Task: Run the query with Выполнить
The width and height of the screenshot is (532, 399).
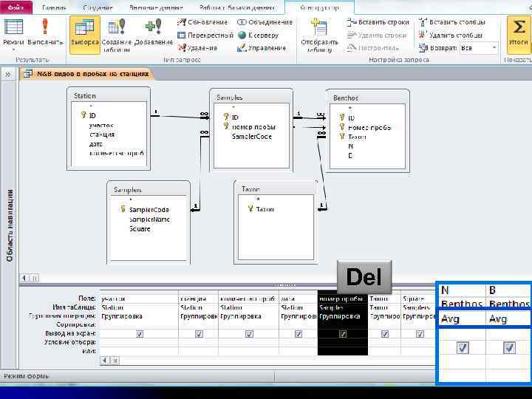Action: (45, 33)
